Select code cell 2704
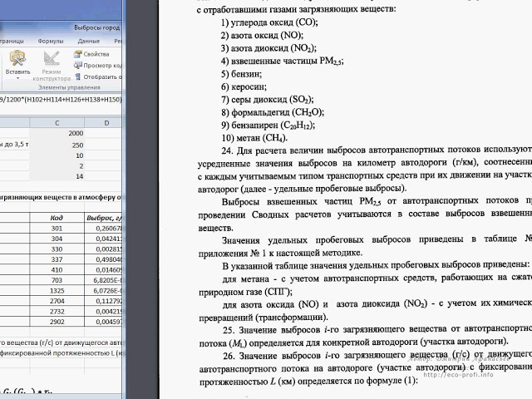Screen dimensions: 532x399 [57, 301]
